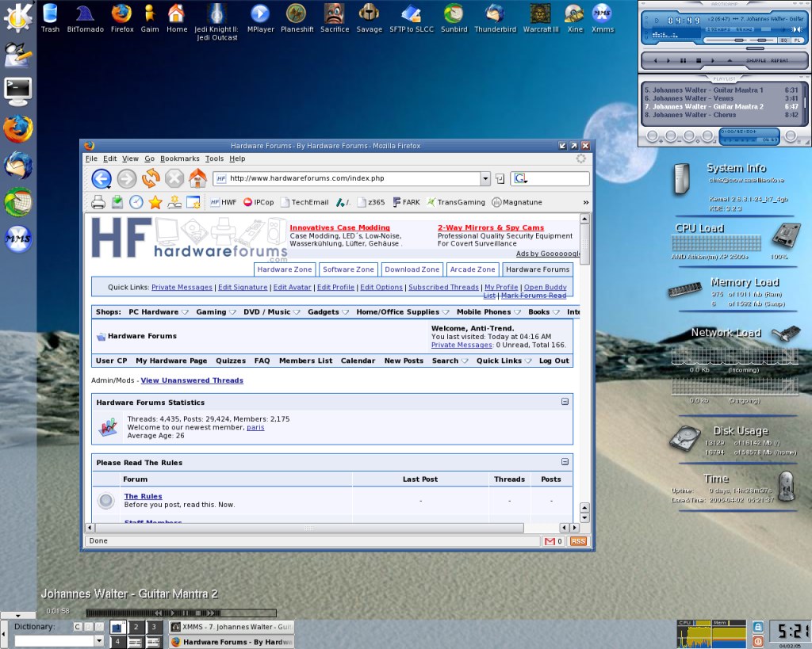Expand the Gaming shops dropdown
The height and width of the screenshot is (649, 812).
pyautogui.click(x=232, y=312)
